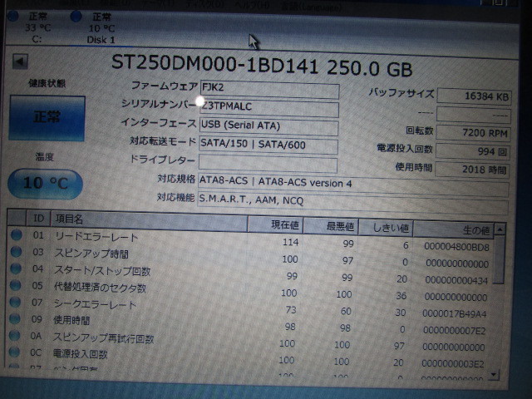The height and width of the screenshot is (399, 532).
Task: Click the standard field ATA8-ACS version 4
Action: tap(353, 185)
